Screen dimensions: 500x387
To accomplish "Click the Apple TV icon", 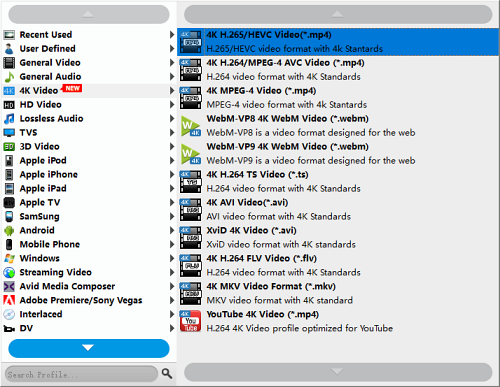I will [9, 203].
